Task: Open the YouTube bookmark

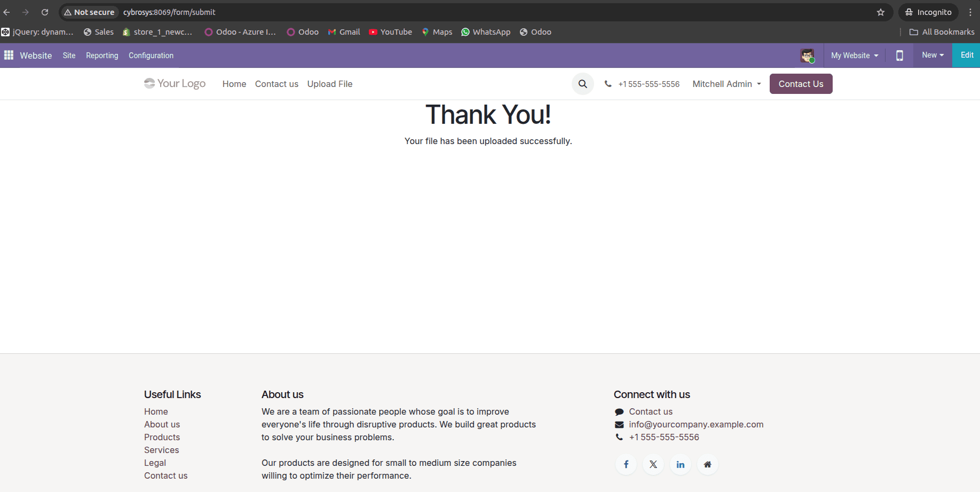Action: click(390, 32)
